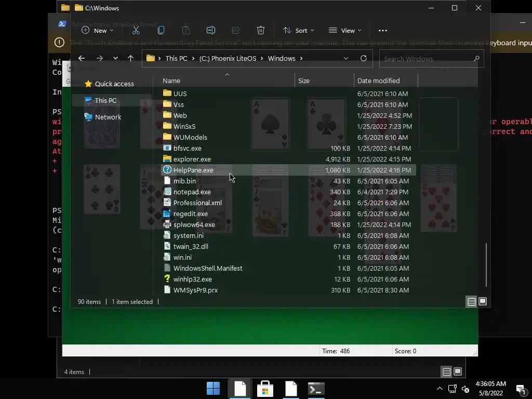Click the HelpPane.exe question mark icon

coord(167,170)
